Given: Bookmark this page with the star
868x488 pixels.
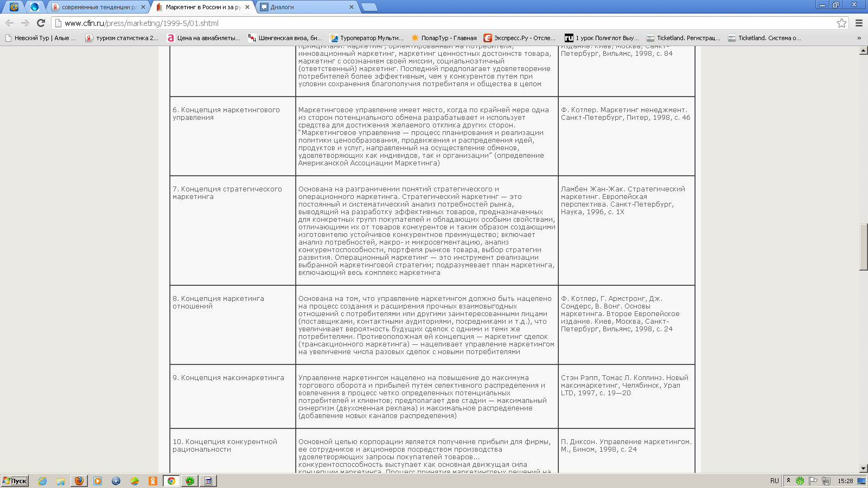Looking at the screenshot, I should point(841,23).
